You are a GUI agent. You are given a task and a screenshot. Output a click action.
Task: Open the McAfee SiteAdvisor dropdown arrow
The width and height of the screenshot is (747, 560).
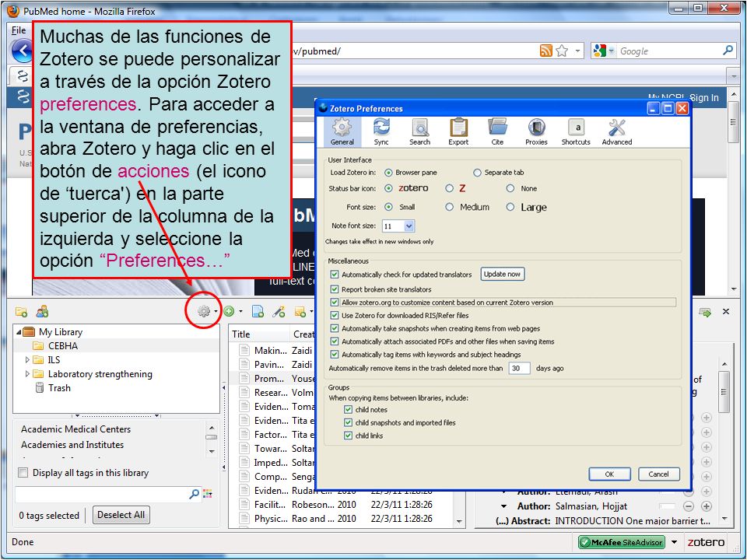(674, 542)
